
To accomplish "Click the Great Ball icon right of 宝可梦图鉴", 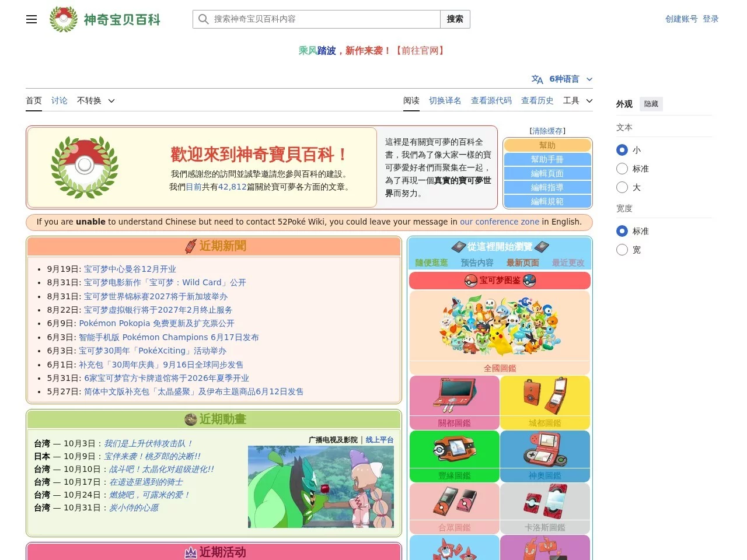I will 529,281.
